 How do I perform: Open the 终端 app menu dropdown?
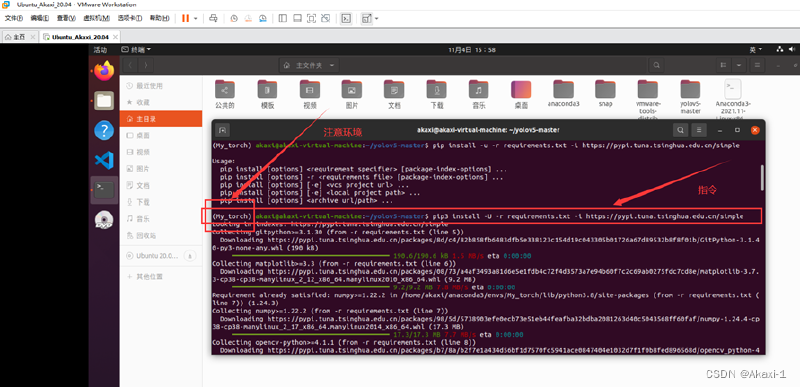click(x=136, y=49)
